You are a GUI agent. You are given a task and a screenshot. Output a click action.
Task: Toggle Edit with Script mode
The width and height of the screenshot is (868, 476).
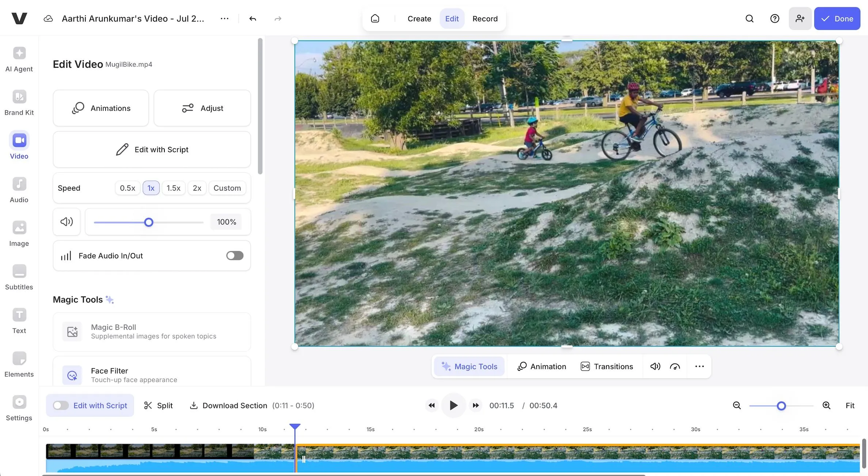click(x=60, y=405)
